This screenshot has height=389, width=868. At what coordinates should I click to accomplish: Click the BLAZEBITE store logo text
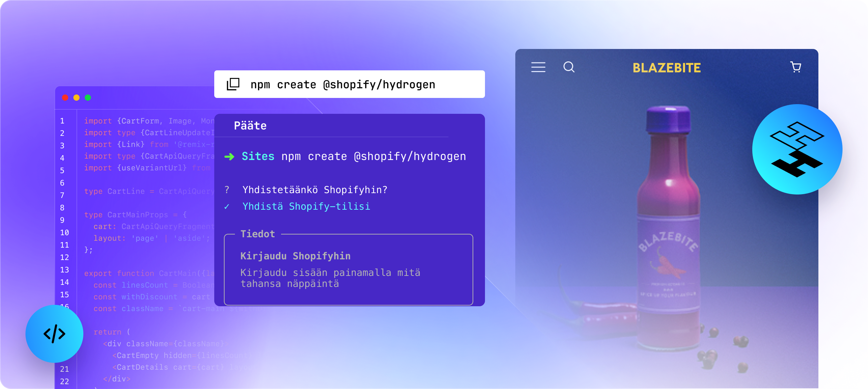pos(666,68)
